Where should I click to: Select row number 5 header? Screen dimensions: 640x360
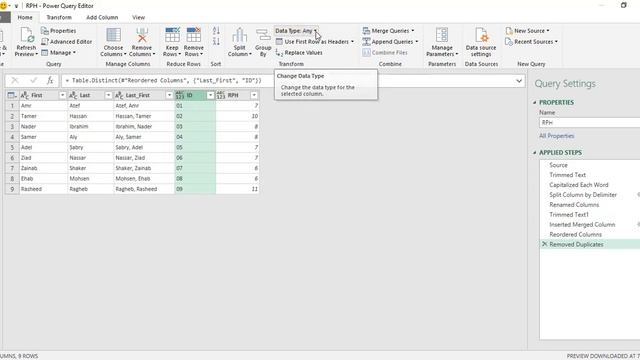12,147
